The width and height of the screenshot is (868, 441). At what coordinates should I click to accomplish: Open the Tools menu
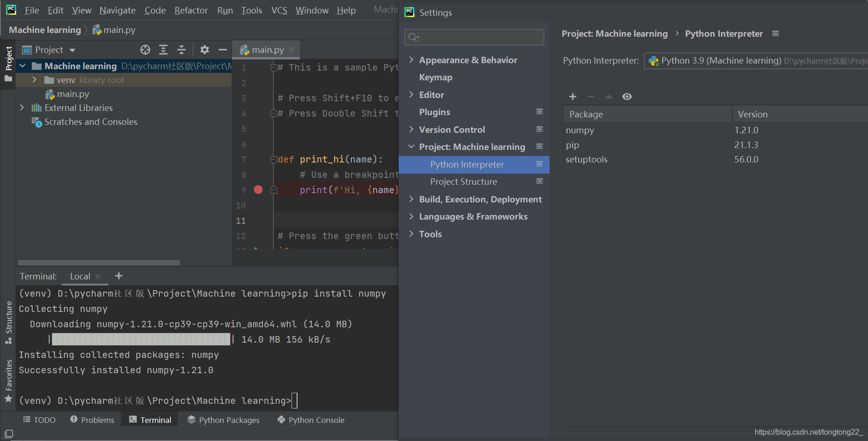pos(252,10)
